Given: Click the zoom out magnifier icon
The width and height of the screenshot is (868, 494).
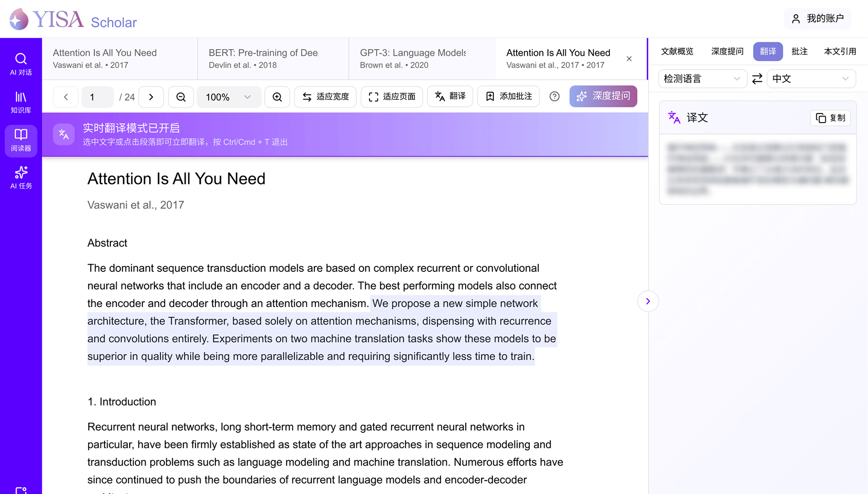Looking at the screenshot, I should coord(181,97).
